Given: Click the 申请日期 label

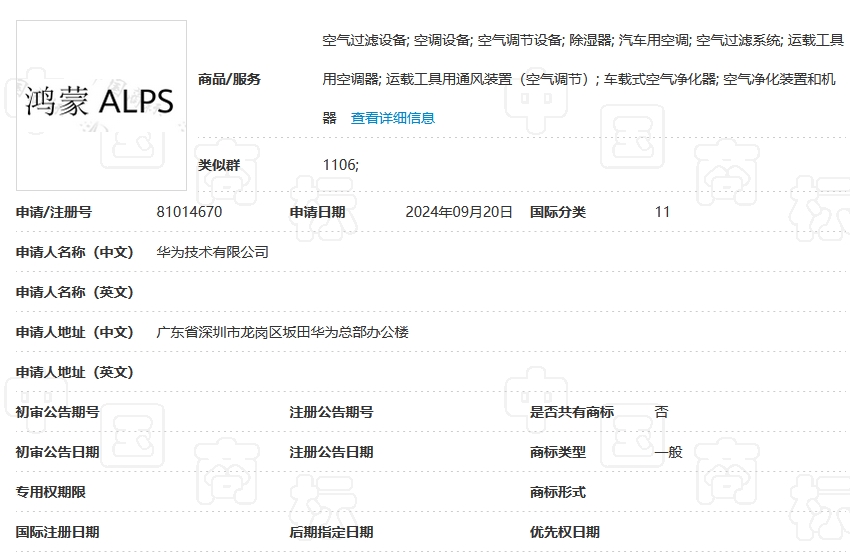Looking at the screenshot, I should [317, 212].
